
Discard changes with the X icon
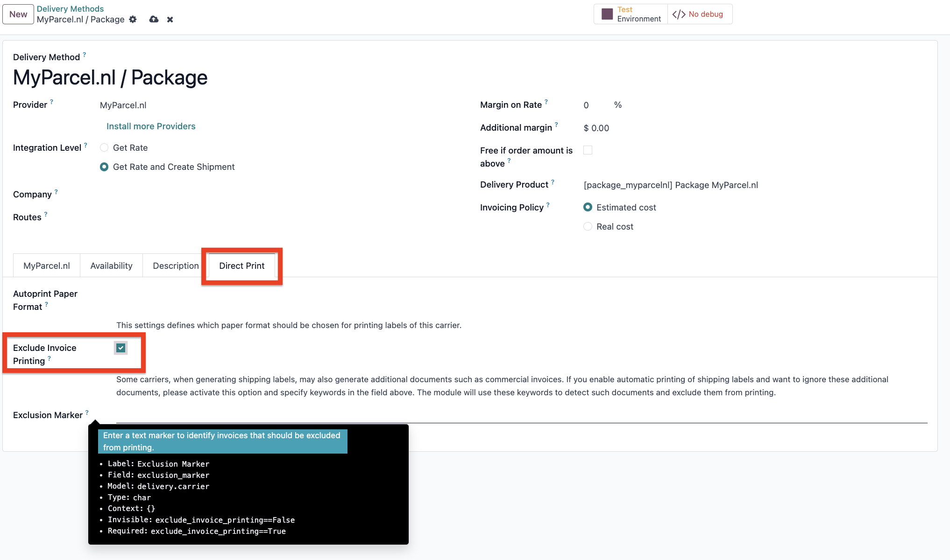[170, 20]
